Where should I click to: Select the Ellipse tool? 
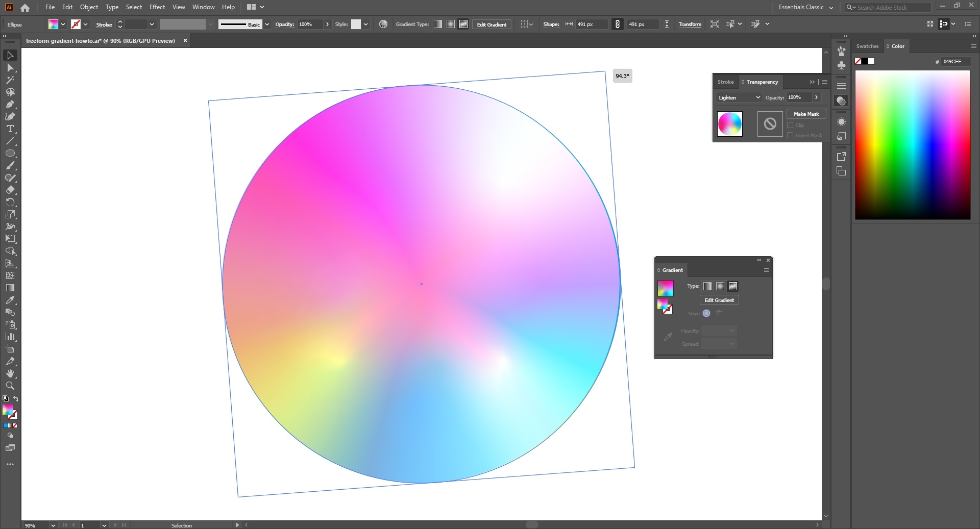[10, 154]
